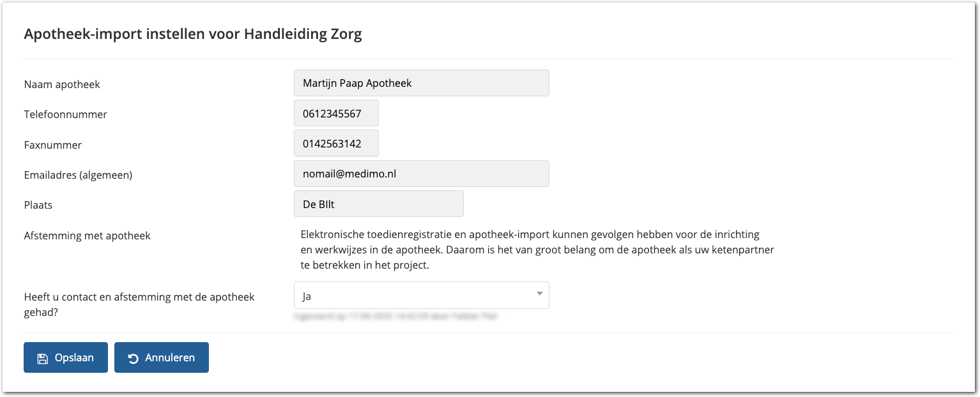Screen dimensions: 980x397
Task: Click the 'Emailadres (algemeen)' label
Action: pyautogui.click(x=78, y=175)
